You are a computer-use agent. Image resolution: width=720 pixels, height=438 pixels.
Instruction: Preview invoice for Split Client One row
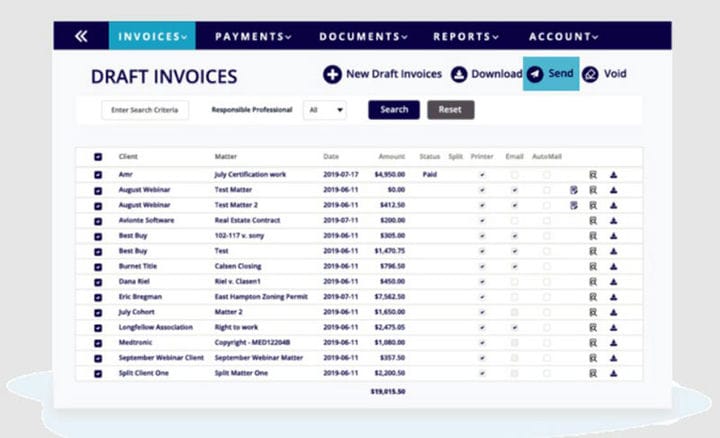tap(593, 373)
